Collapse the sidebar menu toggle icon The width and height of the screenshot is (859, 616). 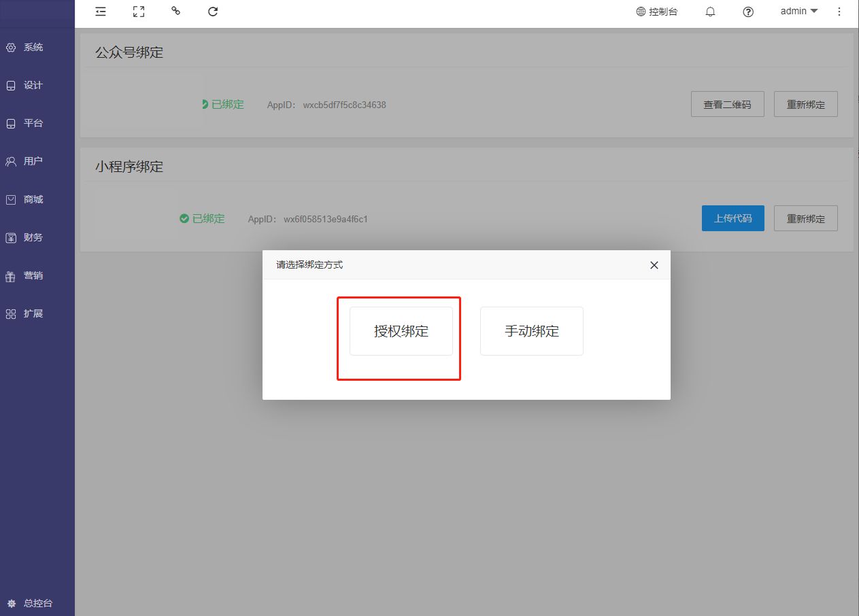[101, 12]
